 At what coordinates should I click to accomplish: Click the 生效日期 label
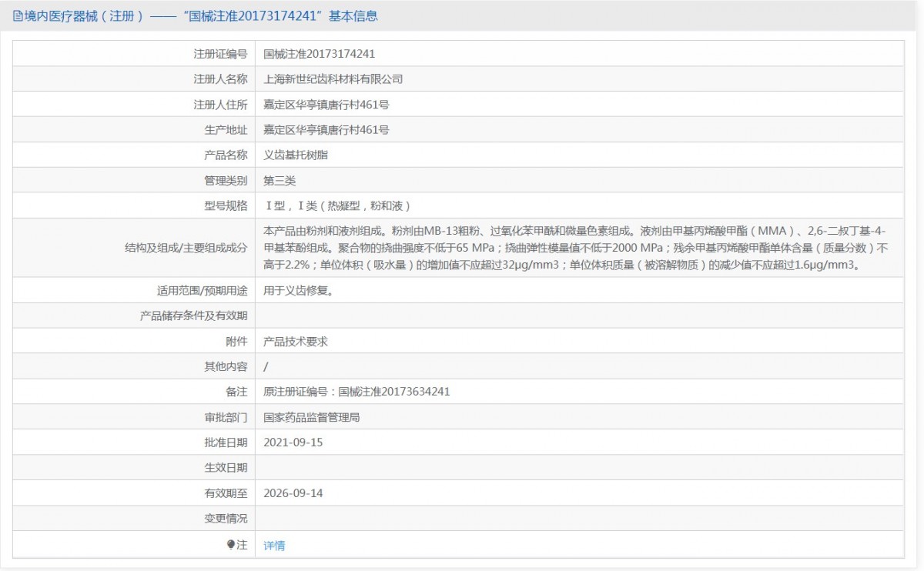click(226, 468)
